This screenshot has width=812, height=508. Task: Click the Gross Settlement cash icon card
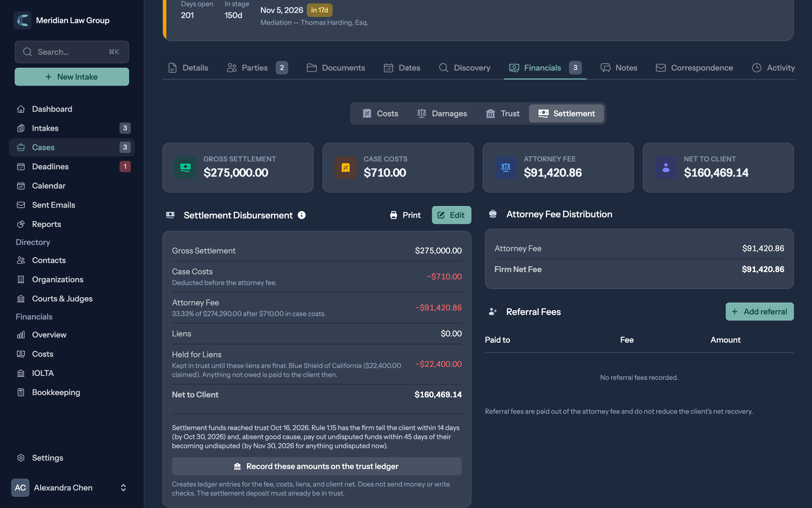186,167
